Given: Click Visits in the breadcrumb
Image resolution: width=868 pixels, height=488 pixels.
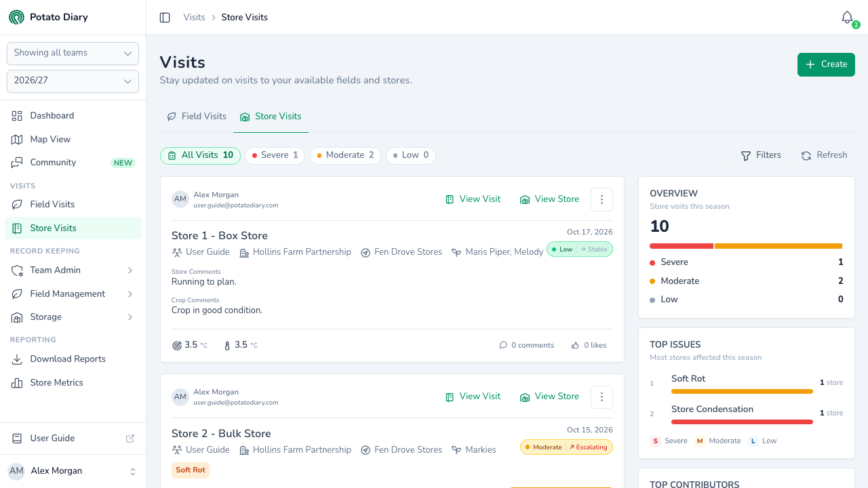Looking at the screenshot, I should (194, 18).
